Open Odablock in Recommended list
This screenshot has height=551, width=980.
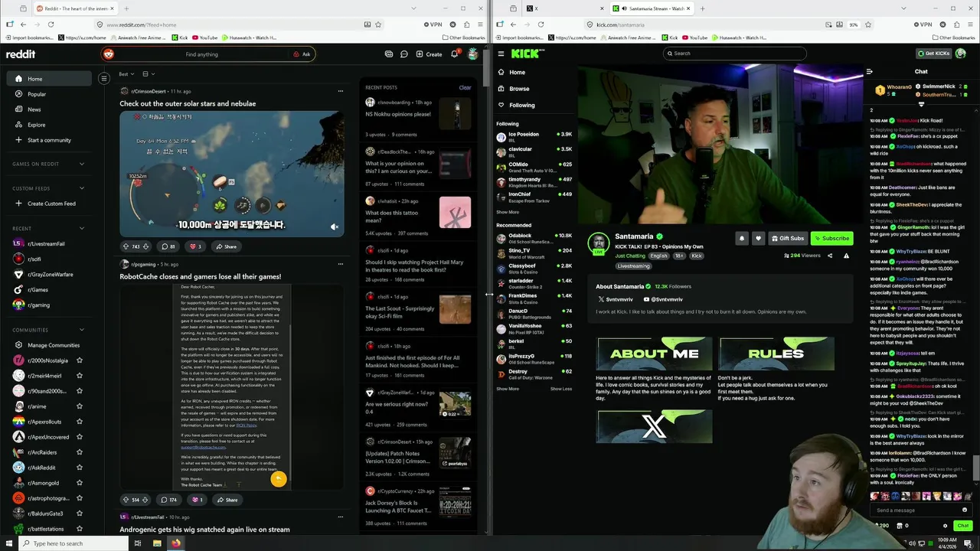534,238
